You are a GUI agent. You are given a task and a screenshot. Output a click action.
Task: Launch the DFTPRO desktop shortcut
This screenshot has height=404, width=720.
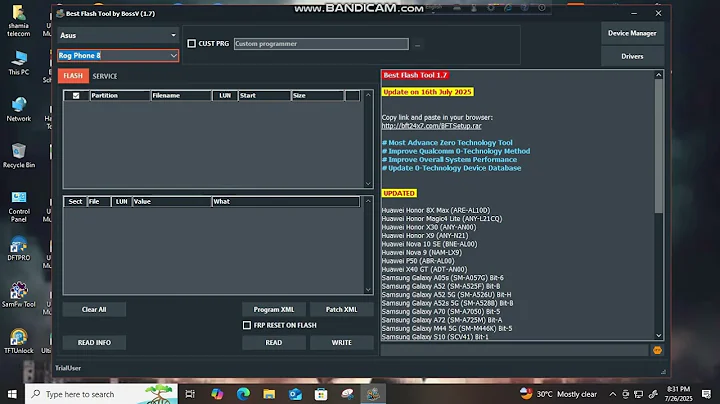tap(18, 249)
